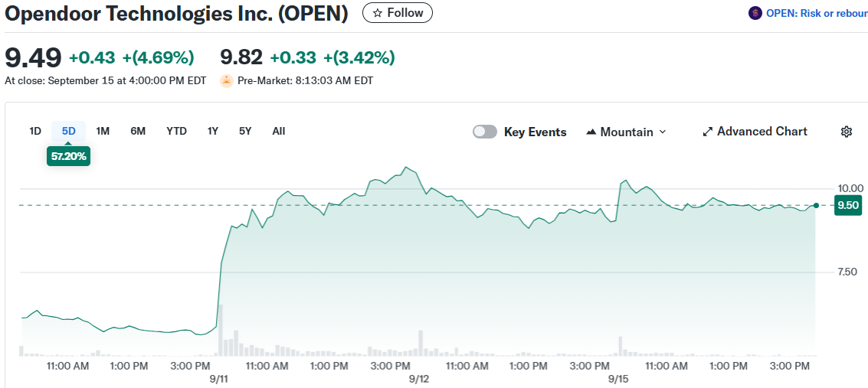Click the green endpoint dot on the chart
Image resolution: width=868 pixels, height=388 pixels.
(816, 206)
